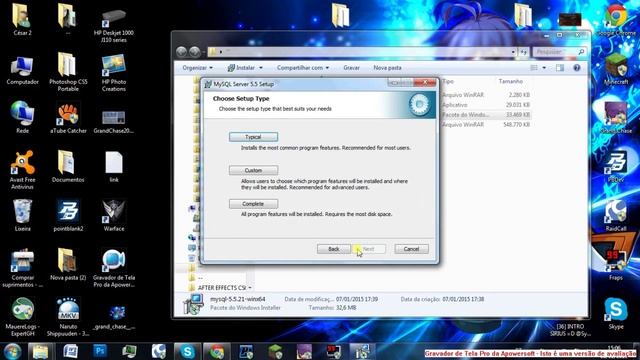The height and width of the screenshot is (360, 640).
Task: Open the Lixeira recycle bin
Action: (22, 215)
